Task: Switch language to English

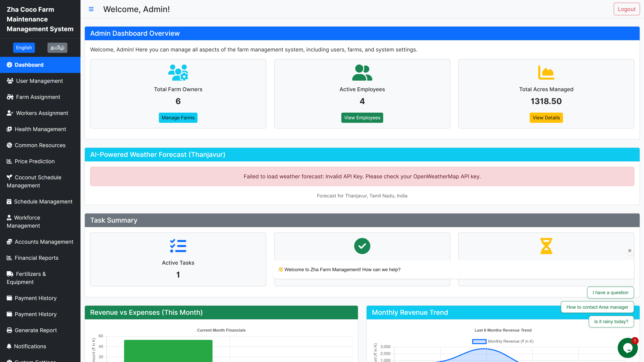Action: [24, 48]
